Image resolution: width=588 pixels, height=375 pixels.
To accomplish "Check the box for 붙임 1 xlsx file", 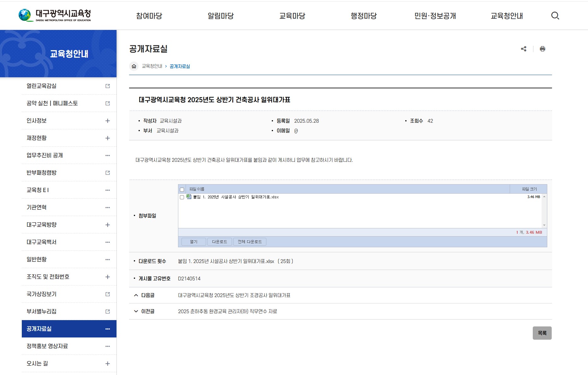I will tap(182, 197).
